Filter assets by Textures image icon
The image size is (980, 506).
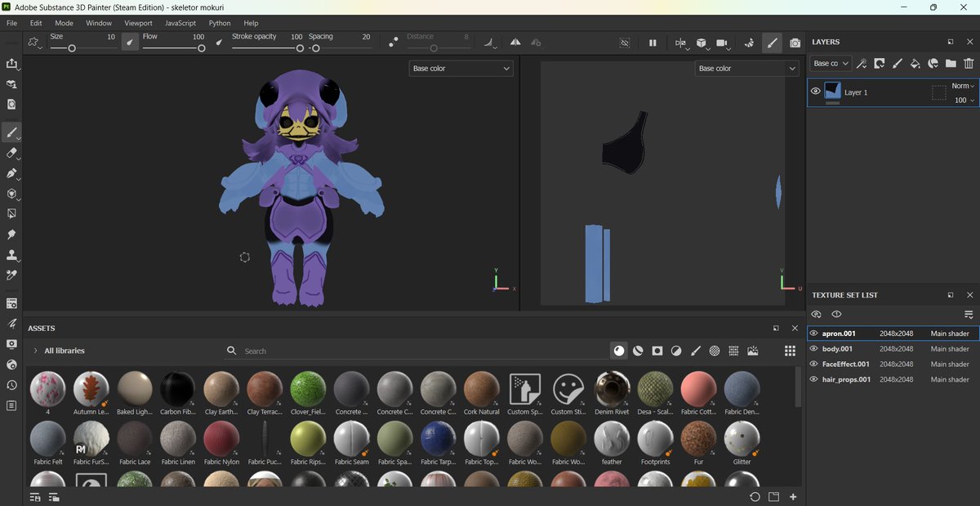pyautogui.click(x=753, y=351)
